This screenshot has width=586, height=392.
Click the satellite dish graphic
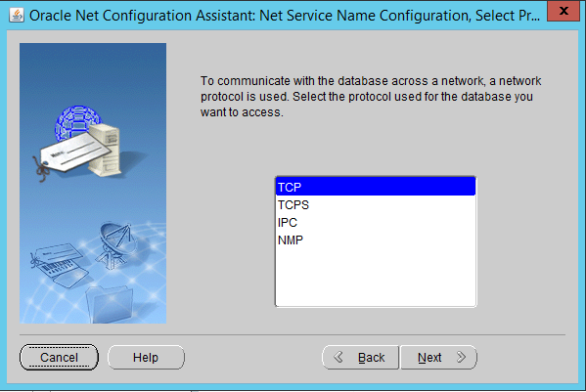tap(115, 244)
